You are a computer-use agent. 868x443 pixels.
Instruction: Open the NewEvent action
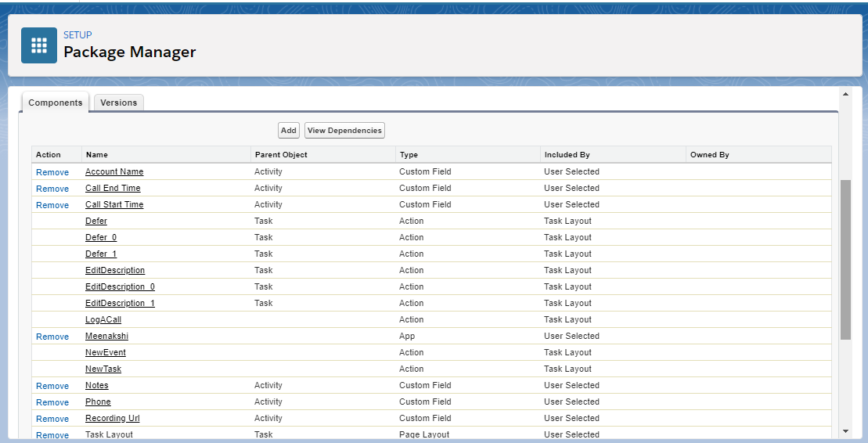pos(106,352)
